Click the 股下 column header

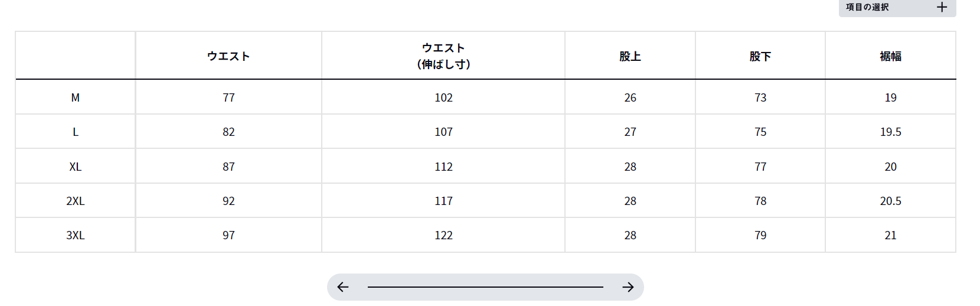760,56
